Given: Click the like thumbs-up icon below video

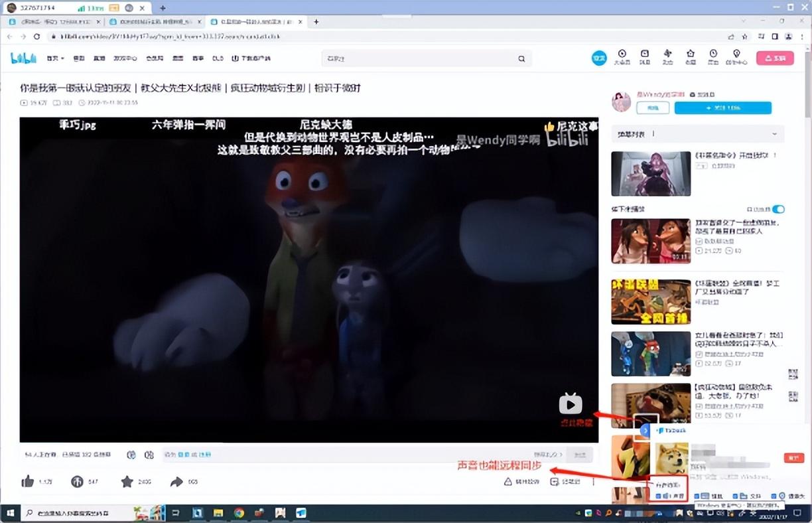Looking at the screenshot, I should [x=27, y=482].
